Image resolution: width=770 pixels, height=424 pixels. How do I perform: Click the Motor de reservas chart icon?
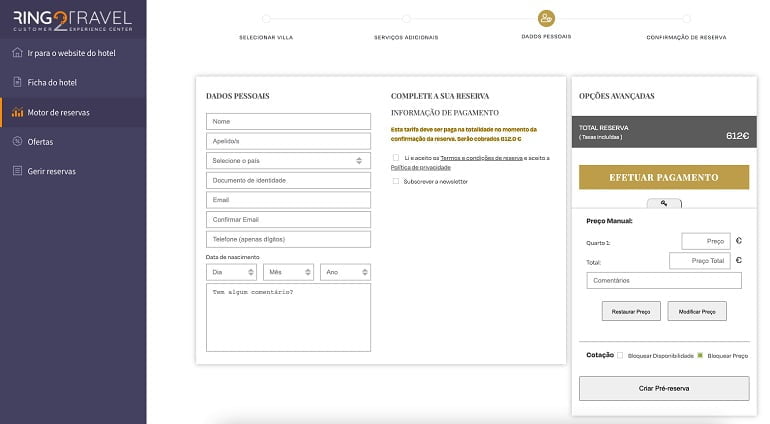pyautogui.click(x=18, y=112)
